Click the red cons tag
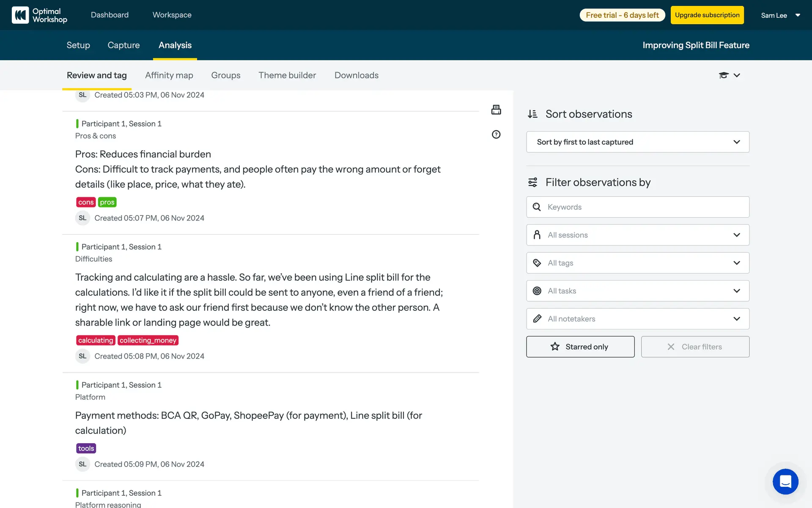Screen dimensions: 812x508 click(86, 202)
